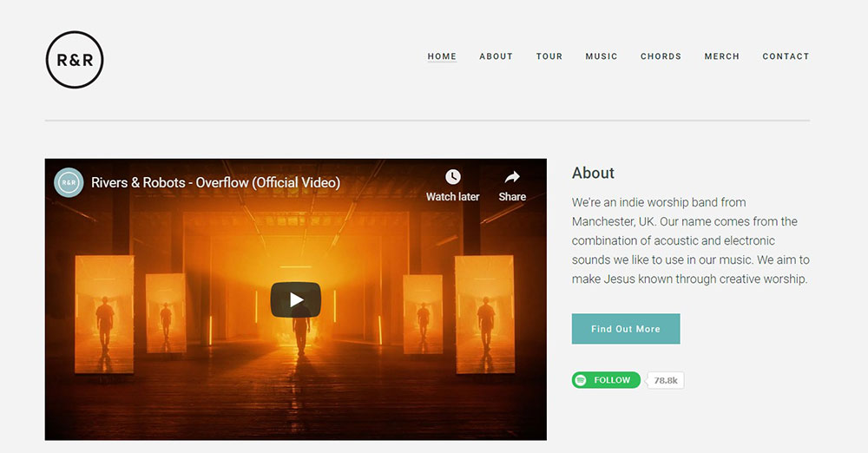
Task: Open the R&R channel avatar in video
Action: [69, 183]
